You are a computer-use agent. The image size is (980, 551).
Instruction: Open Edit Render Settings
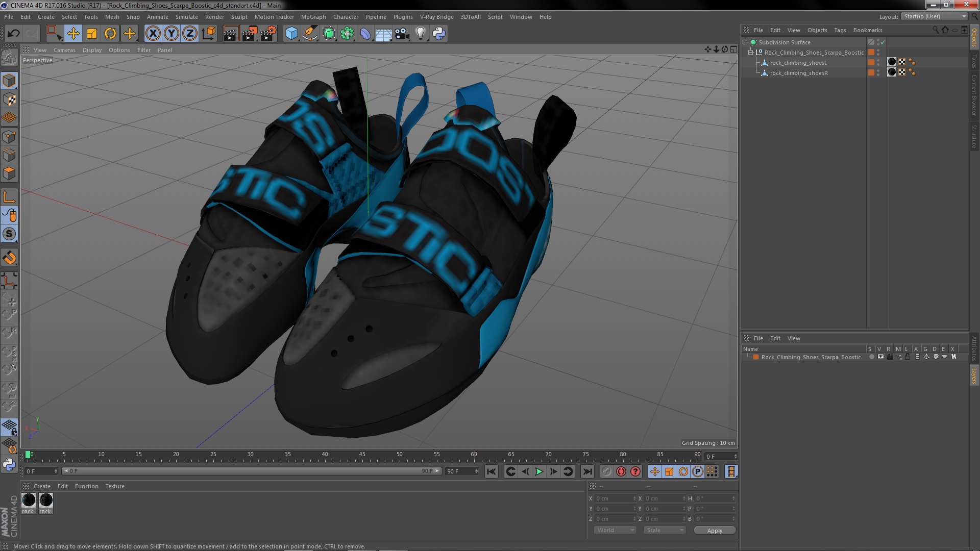point(268,34)
